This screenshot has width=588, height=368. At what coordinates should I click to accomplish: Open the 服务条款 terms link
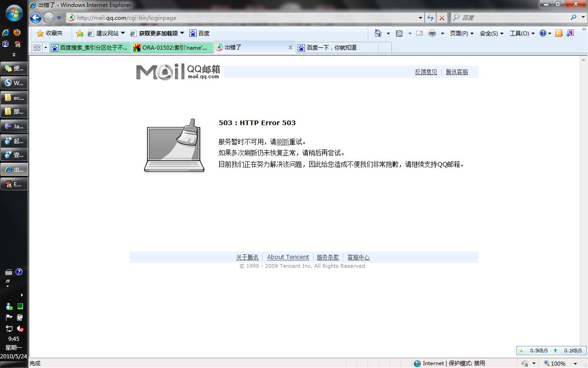pyautogui.click(x=328, y=257)
